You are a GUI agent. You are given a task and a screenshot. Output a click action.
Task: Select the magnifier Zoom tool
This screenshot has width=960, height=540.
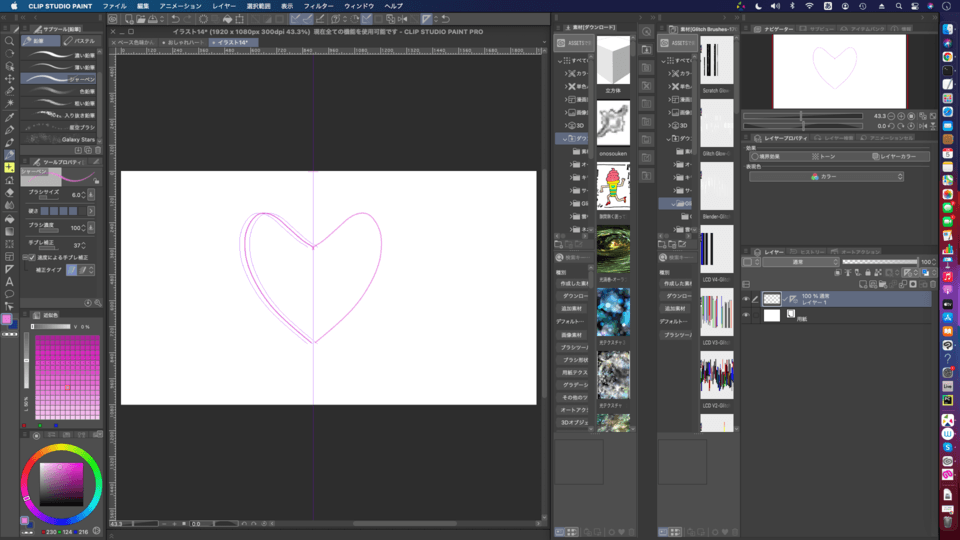(9, 41)
